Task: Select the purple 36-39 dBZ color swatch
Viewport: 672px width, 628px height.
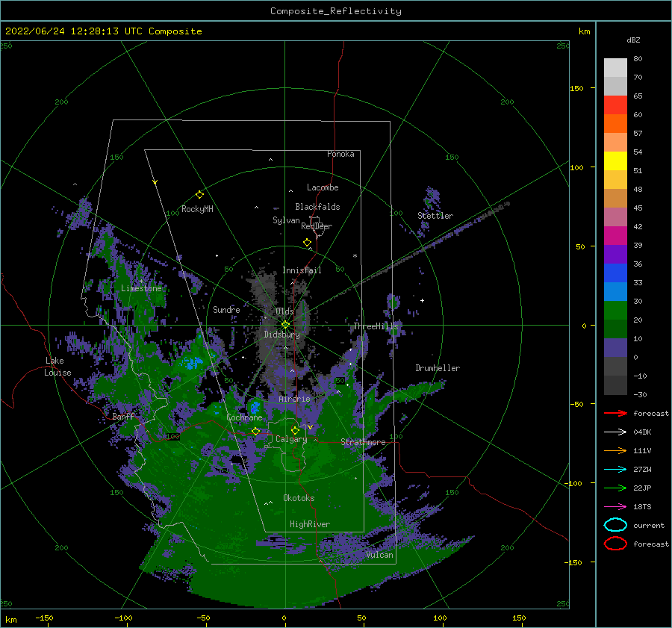Action: coord(615,254)
